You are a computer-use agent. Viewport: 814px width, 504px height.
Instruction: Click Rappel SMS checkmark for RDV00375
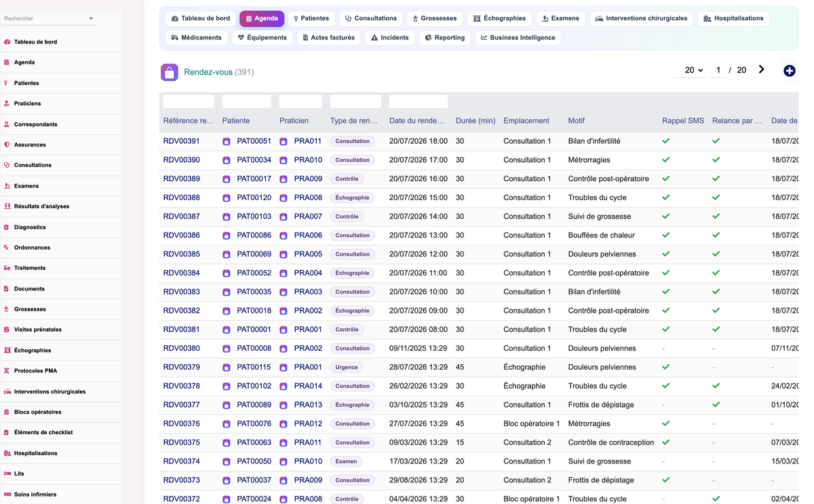(x=666, y=442)
